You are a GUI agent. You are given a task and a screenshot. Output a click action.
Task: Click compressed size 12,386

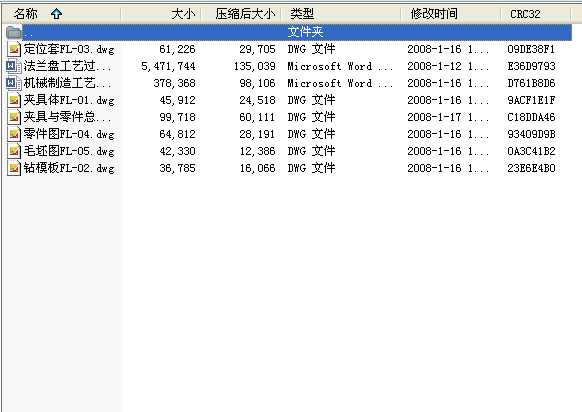pyautogui.click(x=257, y=151)
